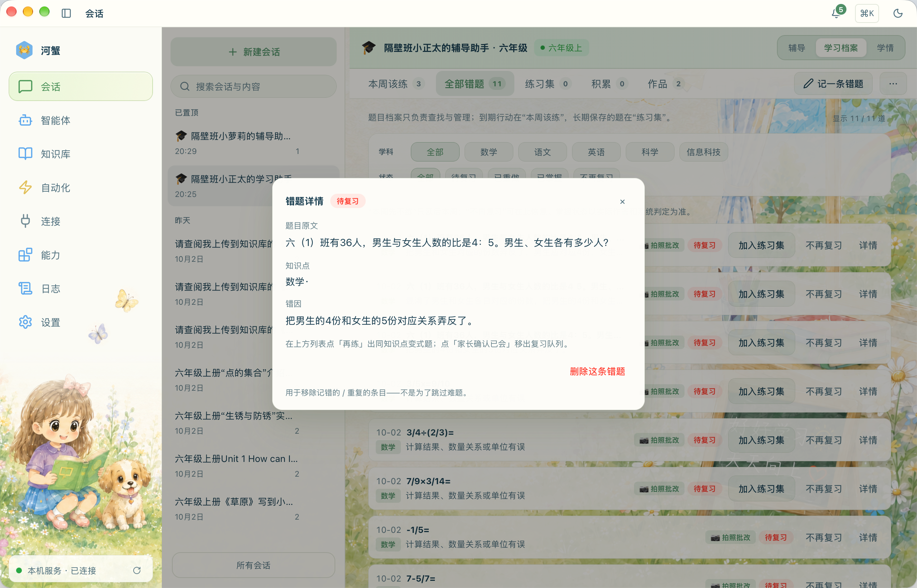Click 待复习 status on -1/5= row
This screenshot has height=588, width=917.
(776, 537)
